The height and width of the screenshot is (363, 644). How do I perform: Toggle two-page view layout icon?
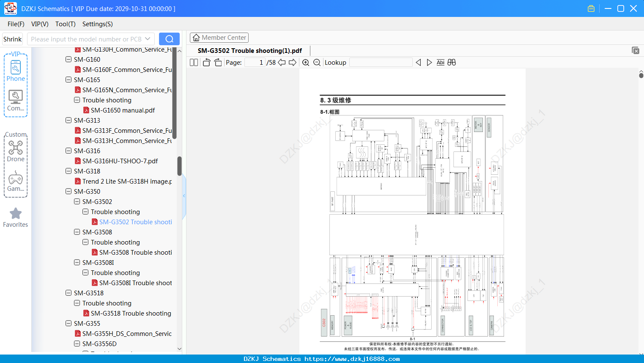pos(194,63)
